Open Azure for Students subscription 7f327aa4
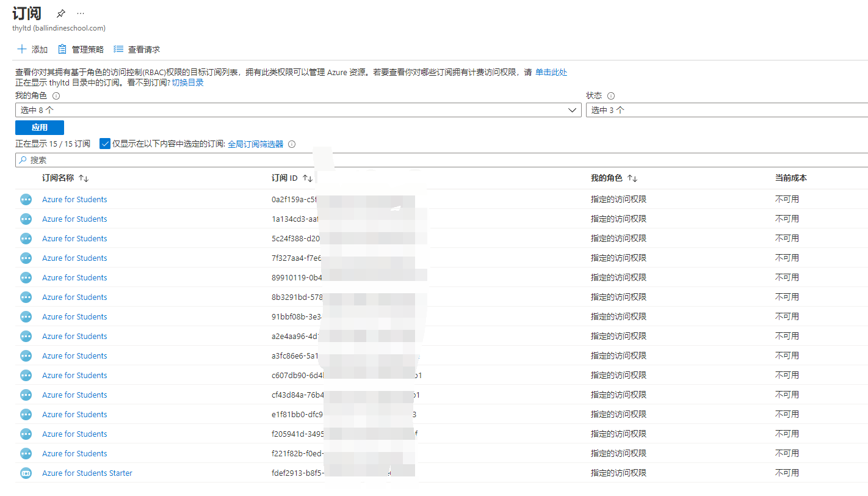Screen dimensions: 868x496 (74, 258)
